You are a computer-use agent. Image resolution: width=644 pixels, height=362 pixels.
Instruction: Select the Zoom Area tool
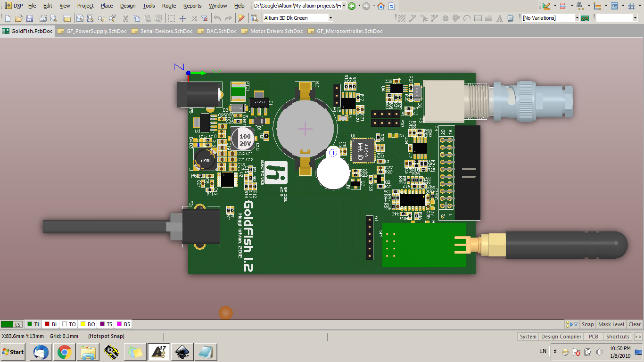pos(91,17)
